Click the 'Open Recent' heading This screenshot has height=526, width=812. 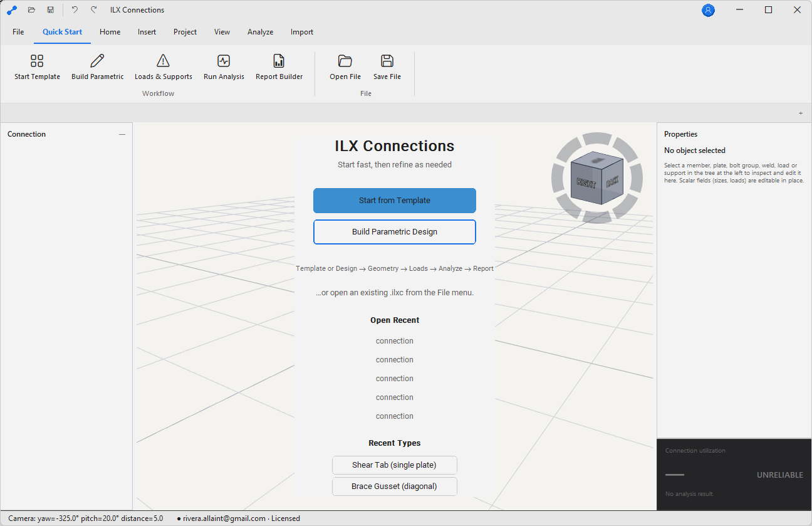[x=395, y=320]
